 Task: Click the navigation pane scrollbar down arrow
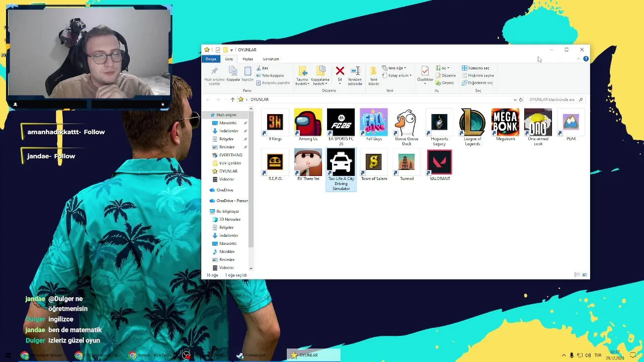coord(251,268)
